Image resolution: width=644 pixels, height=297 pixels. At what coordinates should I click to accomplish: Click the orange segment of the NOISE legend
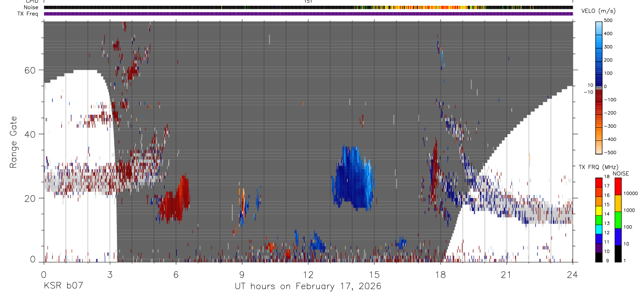[x=618, y=203]
